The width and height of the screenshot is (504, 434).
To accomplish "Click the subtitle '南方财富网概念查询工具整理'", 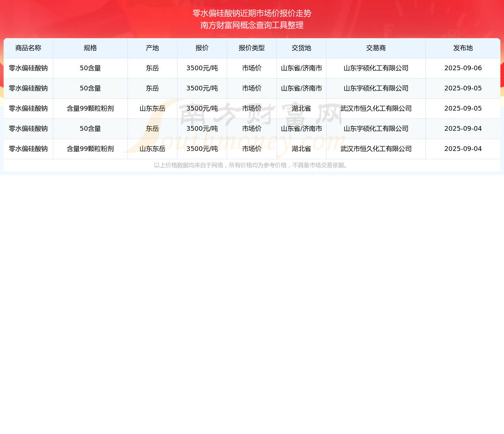I will tap(252, 25).
